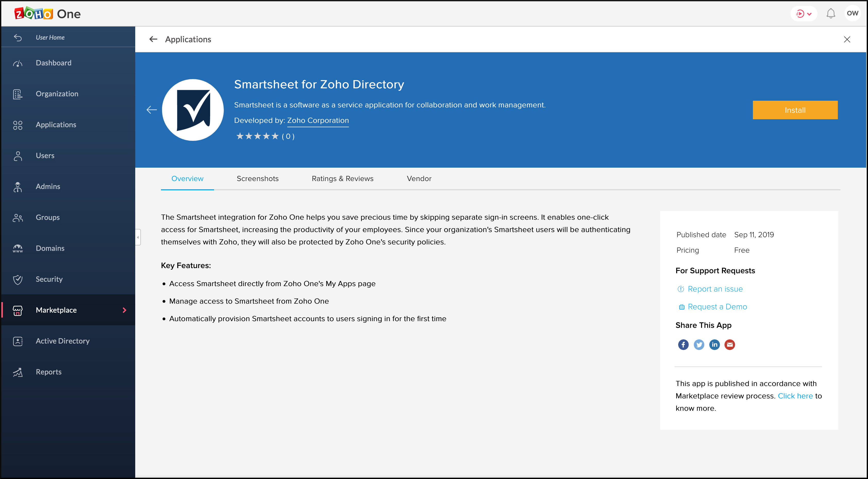
Task: Collapse the sidebar using the edge handle
Action: tap(138, 237)
